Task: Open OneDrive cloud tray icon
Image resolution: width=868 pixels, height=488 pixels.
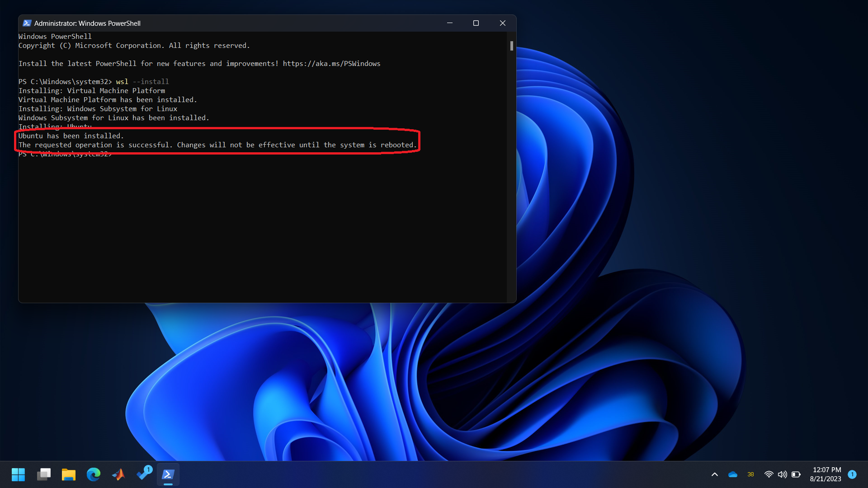Action: (x=733, y=474)
